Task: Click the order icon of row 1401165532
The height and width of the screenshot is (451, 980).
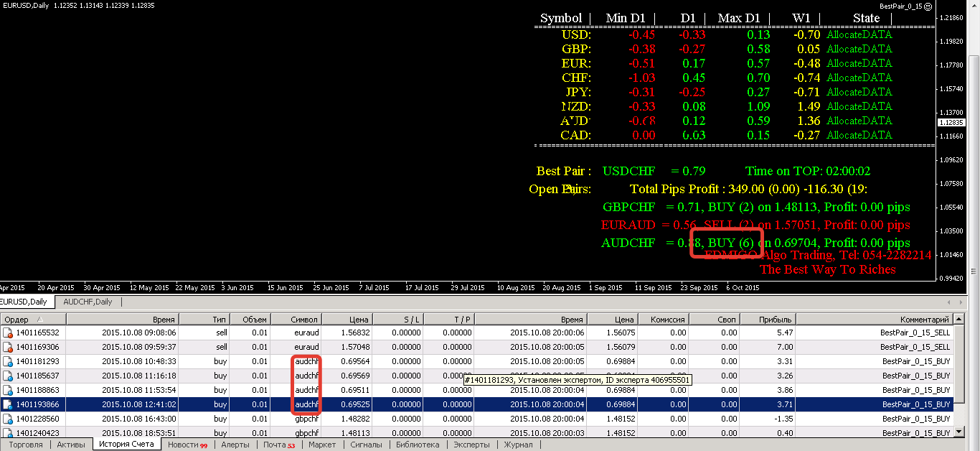Action: click(8, 333)
